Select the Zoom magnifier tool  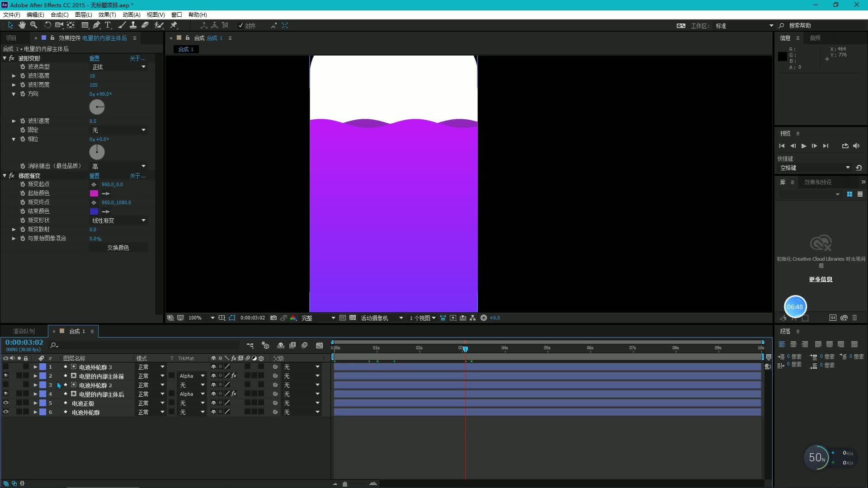pos(33,25)
